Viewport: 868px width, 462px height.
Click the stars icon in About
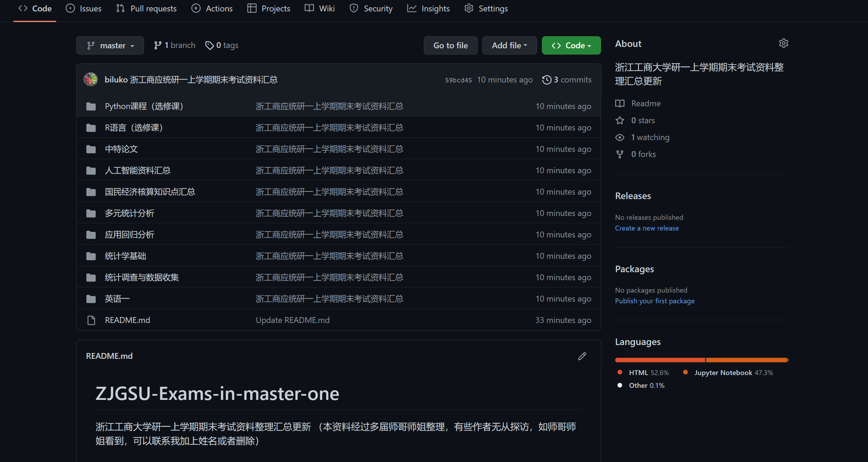click(620, 120)
